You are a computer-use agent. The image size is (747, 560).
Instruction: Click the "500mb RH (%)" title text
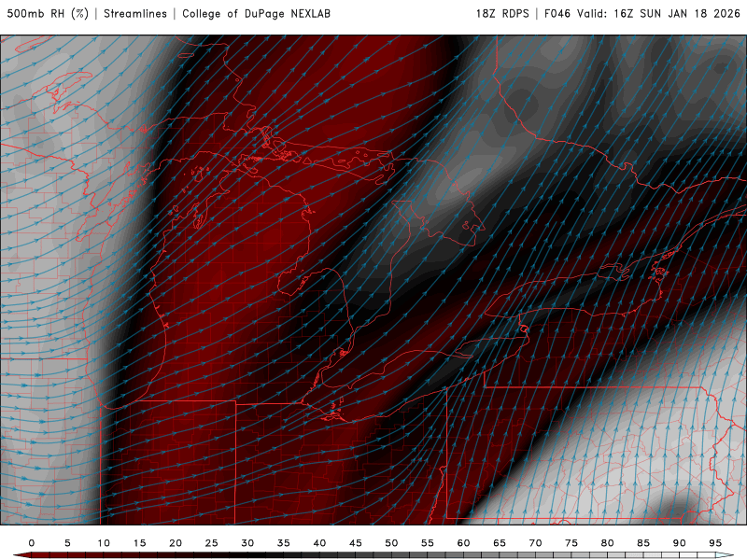point(48,13)
